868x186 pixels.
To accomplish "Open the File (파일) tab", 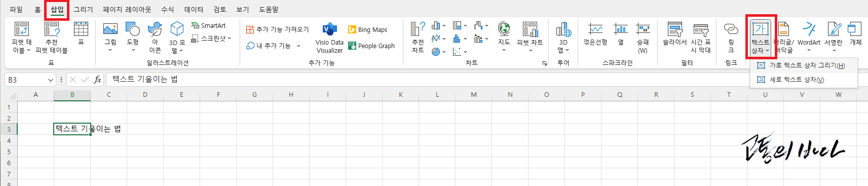I will [x=16, y=10].
